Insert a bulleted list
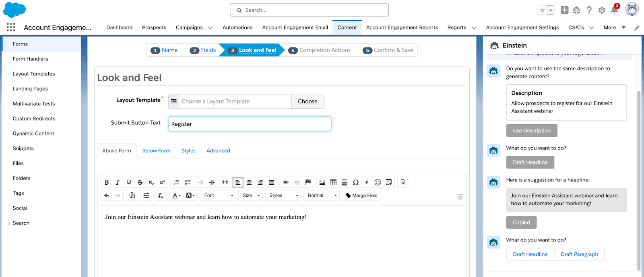The height and width of the screenshot is (277, 644). click(x=188, y=182)
